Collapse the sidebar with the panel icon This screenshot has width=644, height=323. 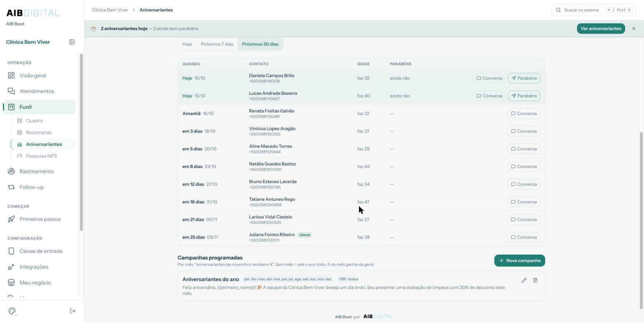click(72, 42)
